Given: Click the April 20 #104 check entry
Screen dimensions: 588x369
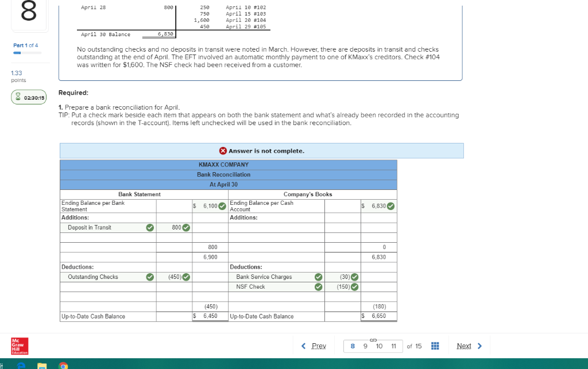Looking at the screenshot, I should 246,20.
